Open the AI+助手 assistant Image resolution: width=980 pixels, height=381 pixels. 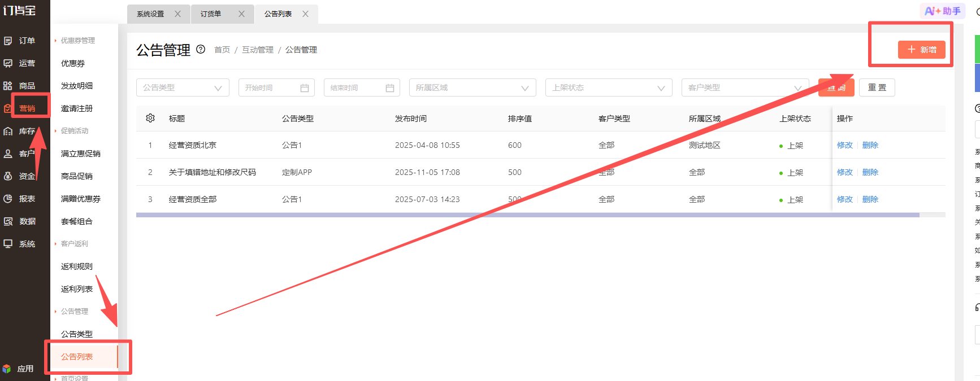(x=942, y=11)
